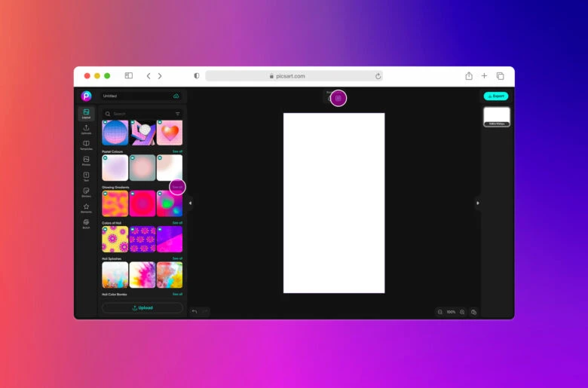
Task: Collapse the left panel with arrow
Action: [x=190, y=203]
